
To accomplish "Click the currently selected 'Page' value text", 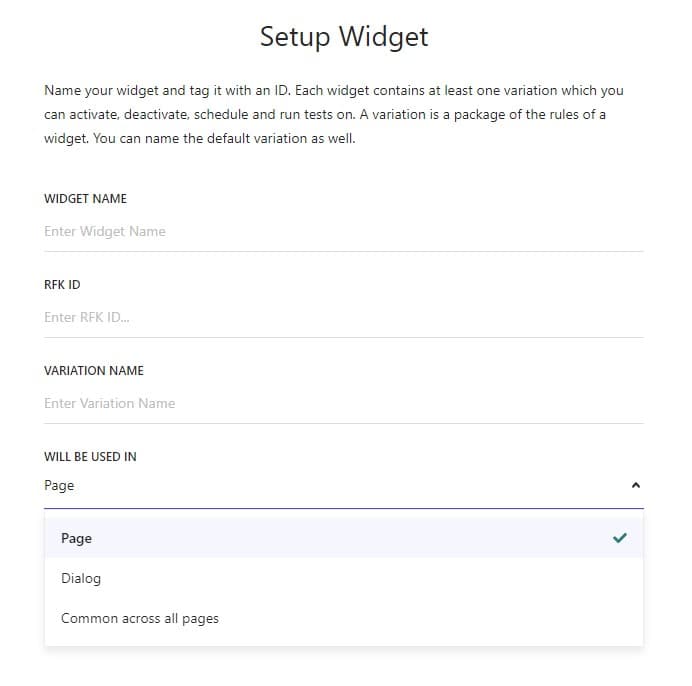I will tap(59, 486).
